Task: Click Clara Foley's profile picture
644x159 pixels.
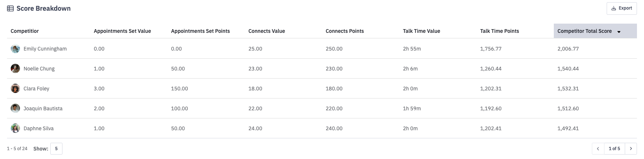Action: [x=15, y=89]
